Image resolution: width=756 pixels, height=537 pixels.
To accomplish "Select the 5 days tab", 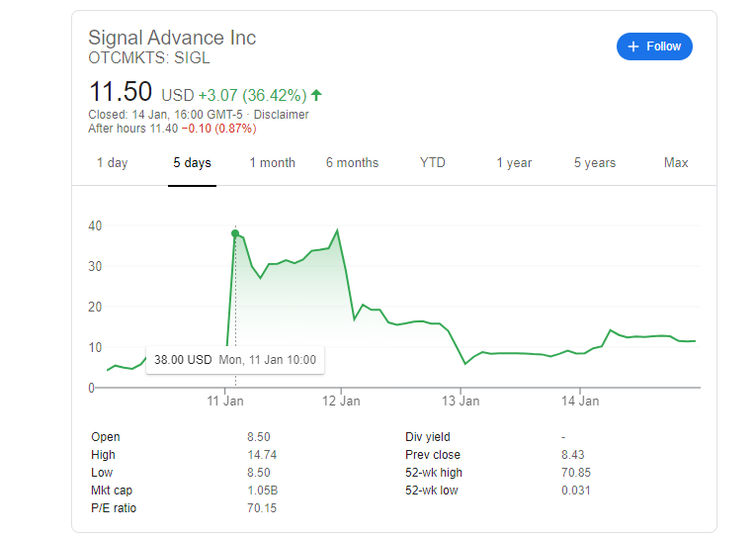I will tap(192, 162).
